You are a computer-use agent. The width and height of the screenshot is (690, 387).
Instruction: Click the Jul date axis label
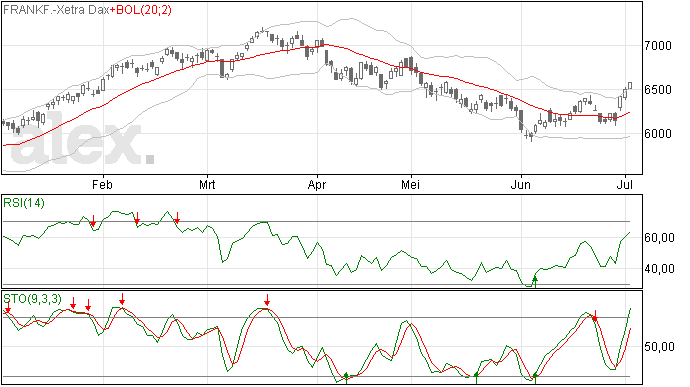coord(625,184)
